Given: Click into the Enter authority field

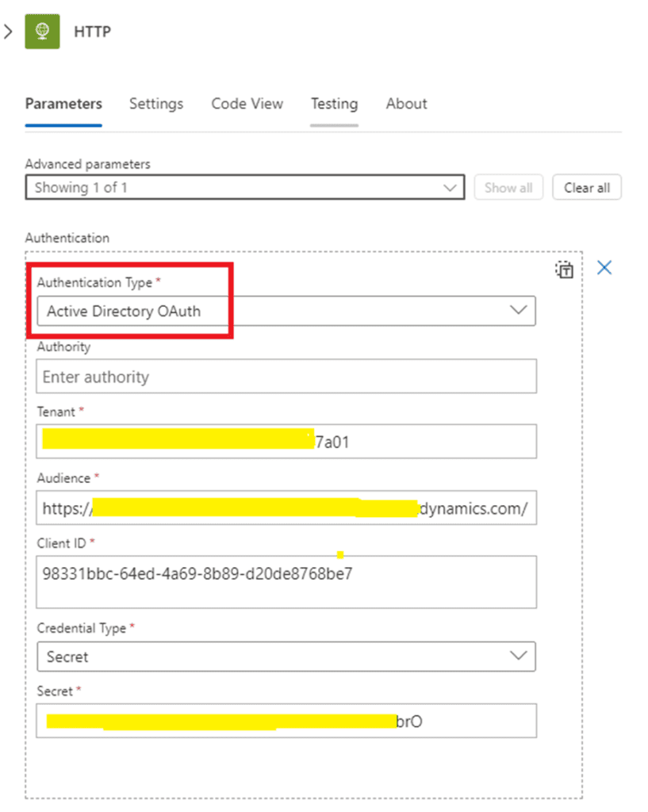Looking at the screenshot, I should pyautogui.click(x=286, y=377).
